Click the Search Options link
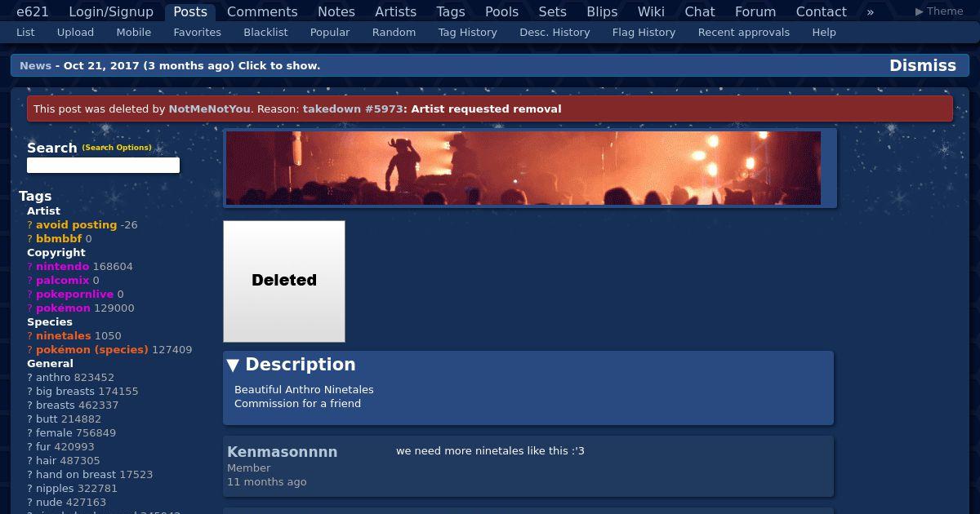This screenshot has height=514, width=980. pos(117,148)
